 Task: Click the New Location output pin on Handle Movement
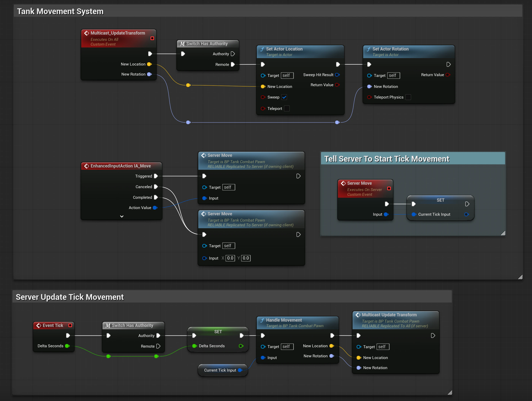(x=332, y=346)
